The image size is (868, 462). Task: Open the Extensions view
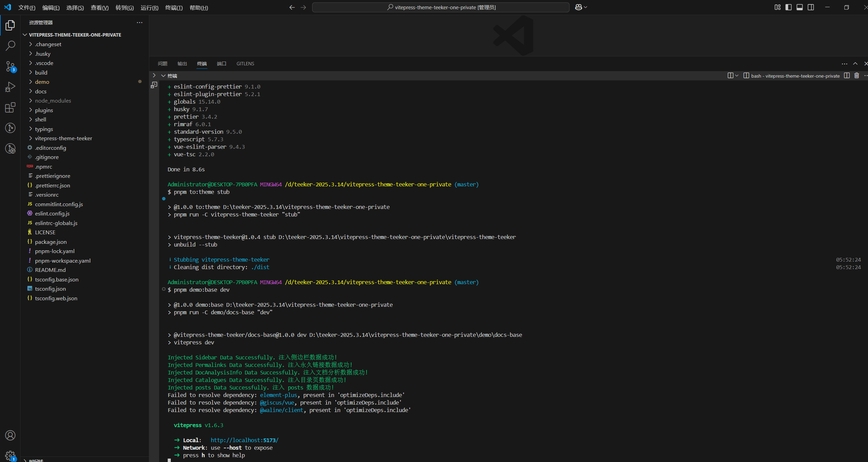[x=10, y=107]
